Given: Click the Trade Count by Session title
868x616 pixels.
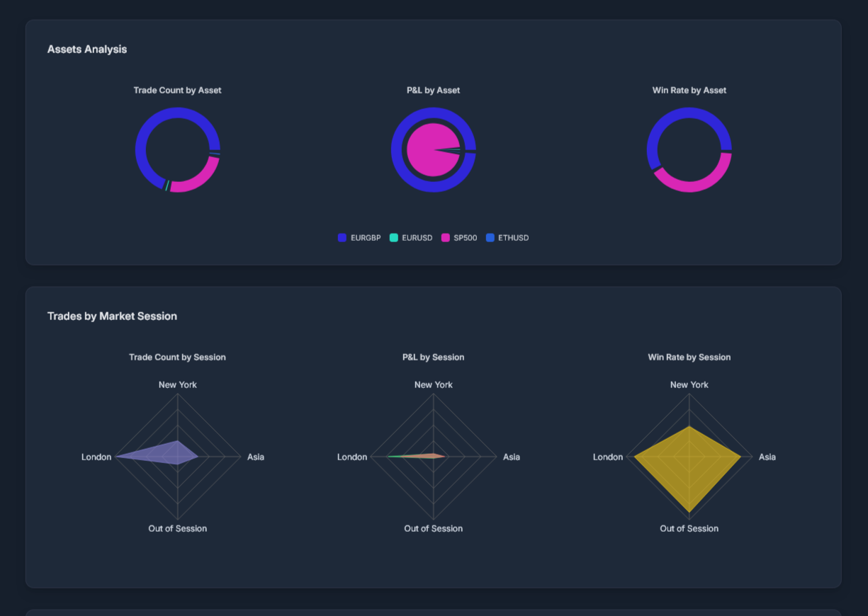Looking at the screenshot, I should (177, 357).
